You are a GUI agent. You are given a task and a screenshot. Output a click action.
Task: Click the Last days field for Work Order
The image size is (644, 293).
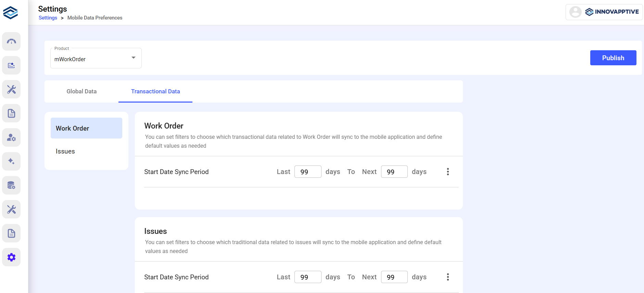tap(307, 172)
